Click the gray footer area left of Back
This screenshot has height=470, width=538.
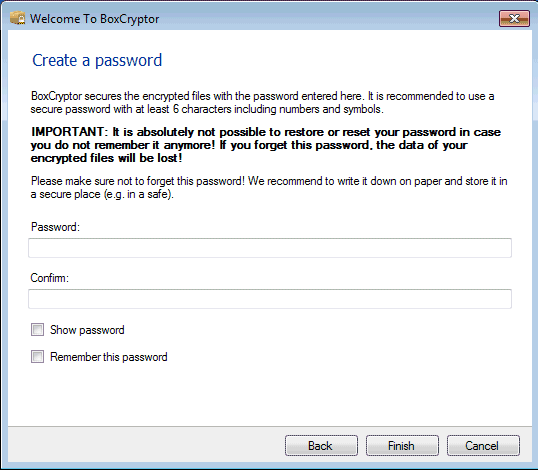pos(146,445)
